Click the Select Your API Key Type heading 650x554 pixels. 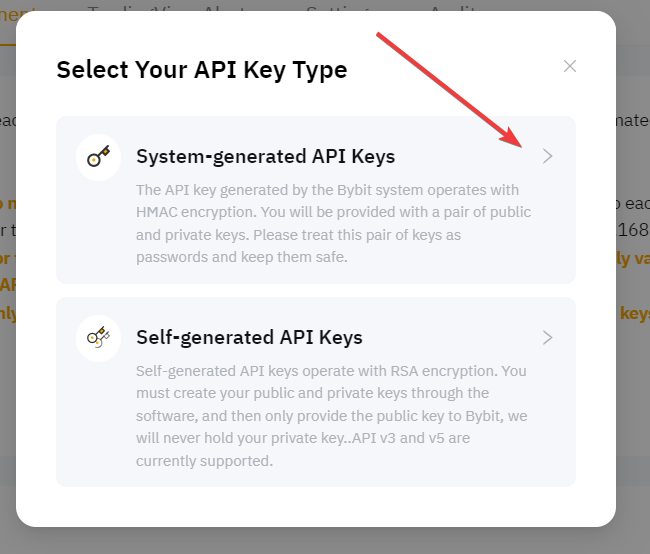(x=201, y=70)
